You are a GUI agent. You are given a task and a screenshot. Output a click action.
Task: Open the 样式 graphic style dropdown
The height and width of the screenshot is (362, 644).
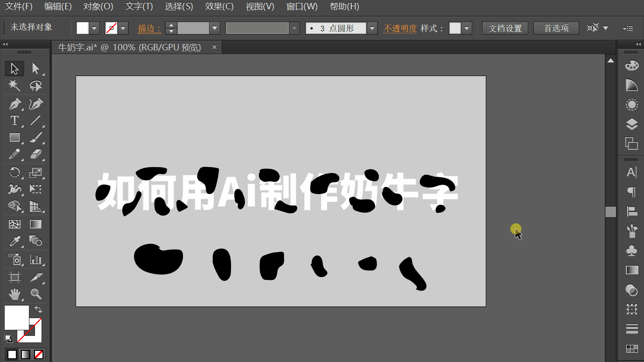point(467,28)
